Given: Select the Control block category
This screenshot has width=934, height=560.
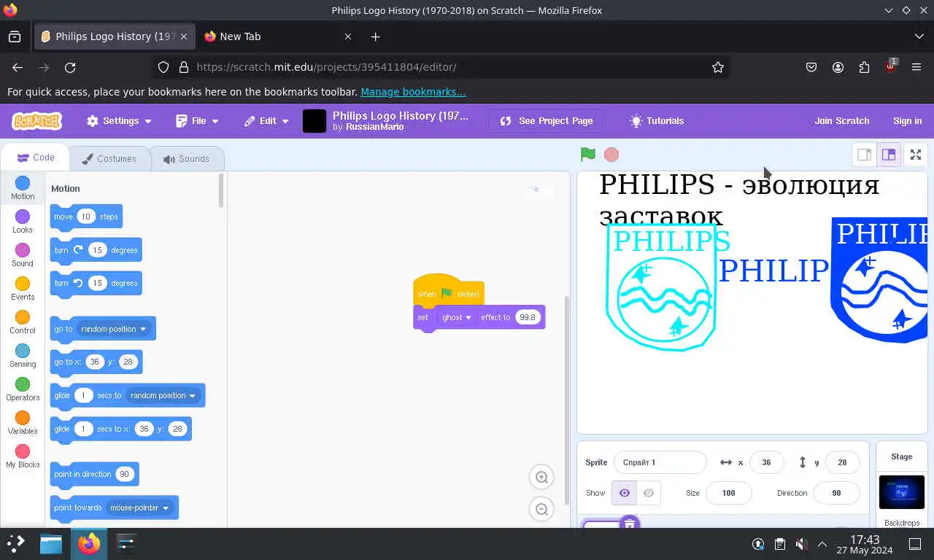Looking at the screenshot, I should (x=23, y=322).
